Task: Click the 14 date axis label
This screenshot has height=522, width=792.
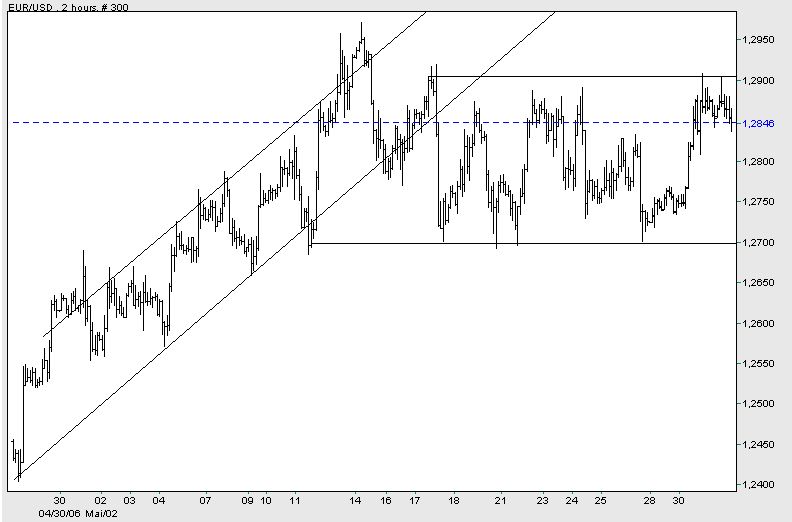Action: (356, 501)
